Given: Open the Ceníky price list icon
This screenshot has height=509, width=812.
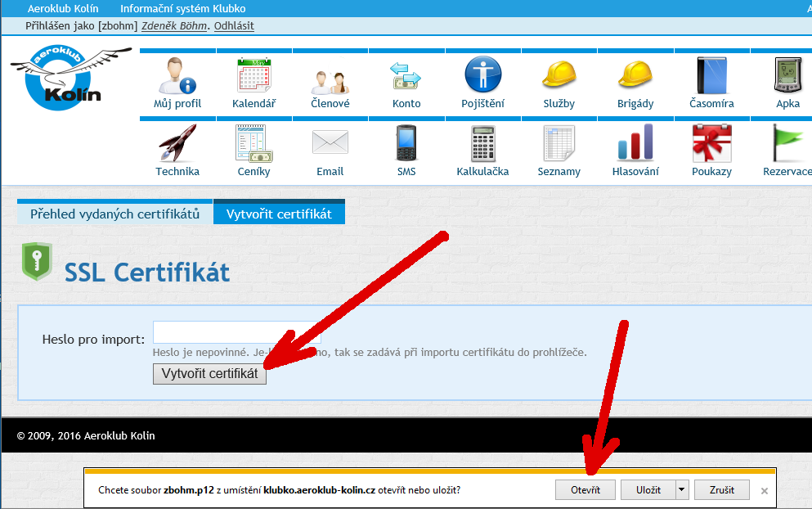Looking at the screenshot, I should pos(253,144).
